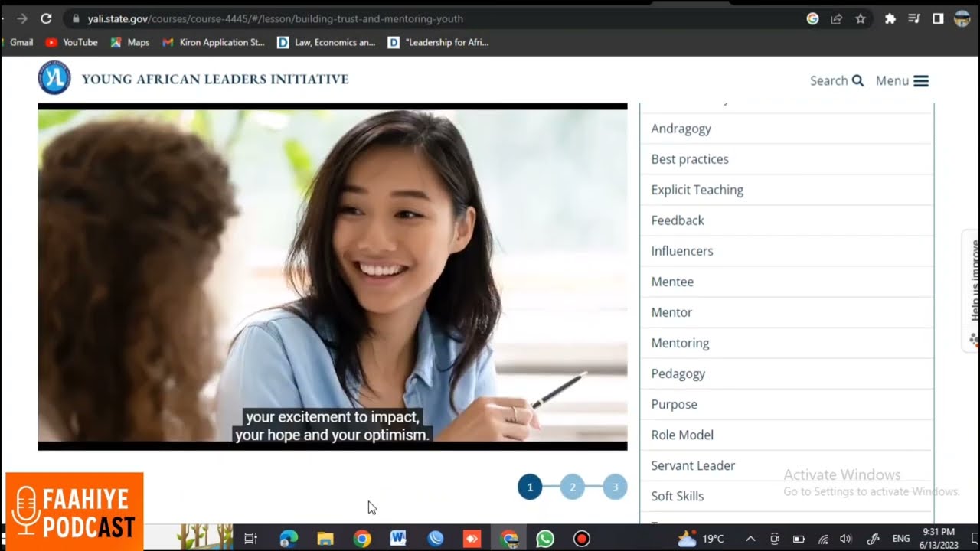Toggle the Chrome side panel icon

click(x=938, y=18)
